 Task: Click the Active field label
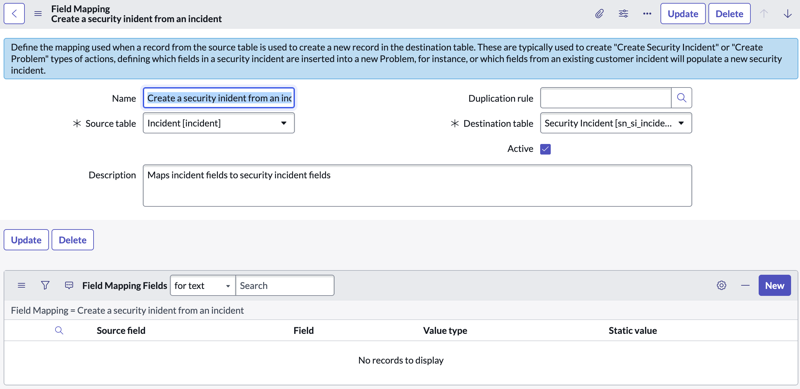coord(520,149)
